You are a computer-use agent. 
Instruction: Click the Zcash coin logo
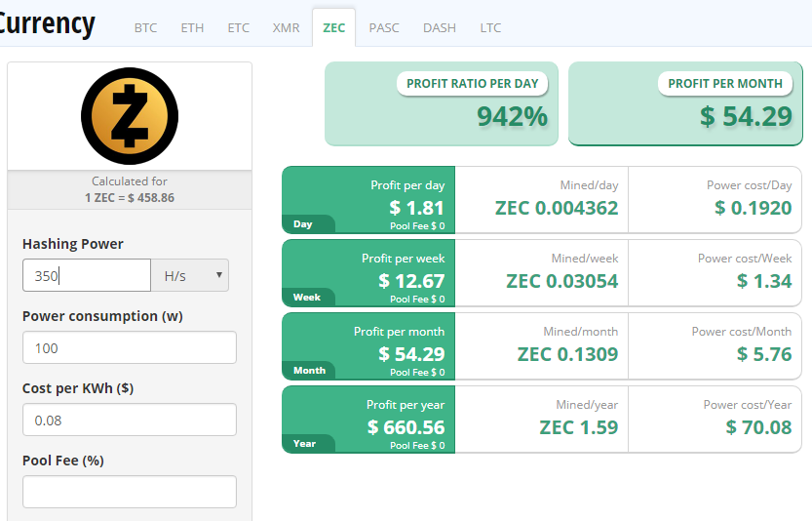[130, 115]
